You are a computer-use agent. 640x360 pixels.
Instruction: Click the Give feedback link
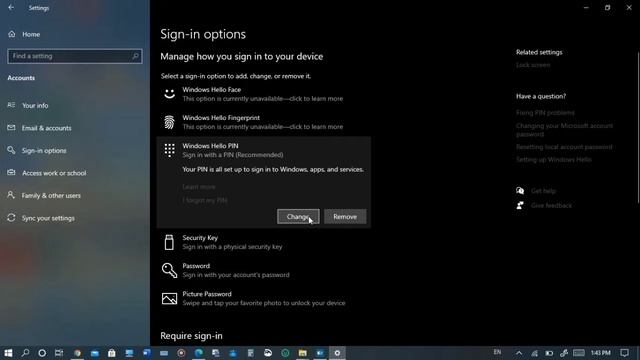[x=551, y=205]
